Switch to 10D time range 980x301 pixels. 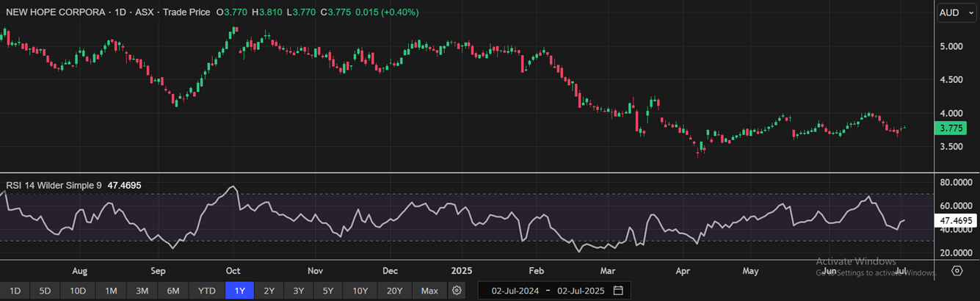(x=78, y=291)
